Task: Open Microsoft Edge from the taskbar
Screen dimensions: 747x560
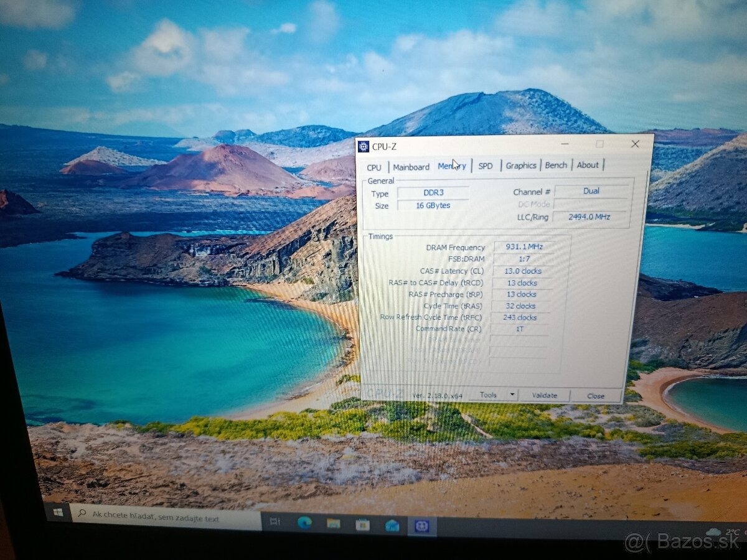Action: [305, 522]
